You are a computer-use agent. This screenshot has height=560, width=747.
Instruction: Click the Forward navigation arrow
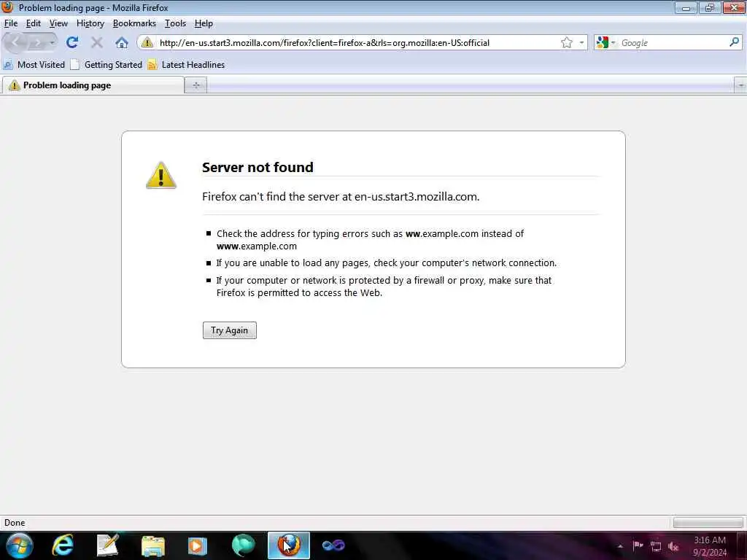coord(36,43)
